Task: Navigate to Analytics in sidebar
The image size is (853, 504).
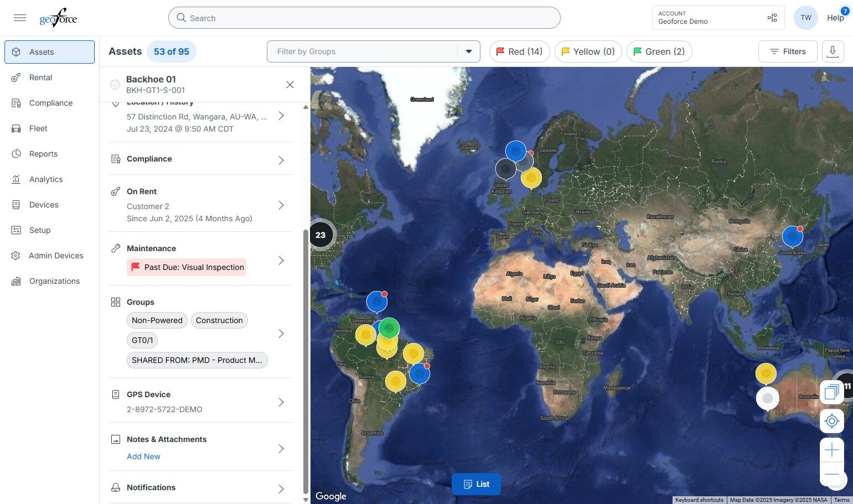Action: 49,179
